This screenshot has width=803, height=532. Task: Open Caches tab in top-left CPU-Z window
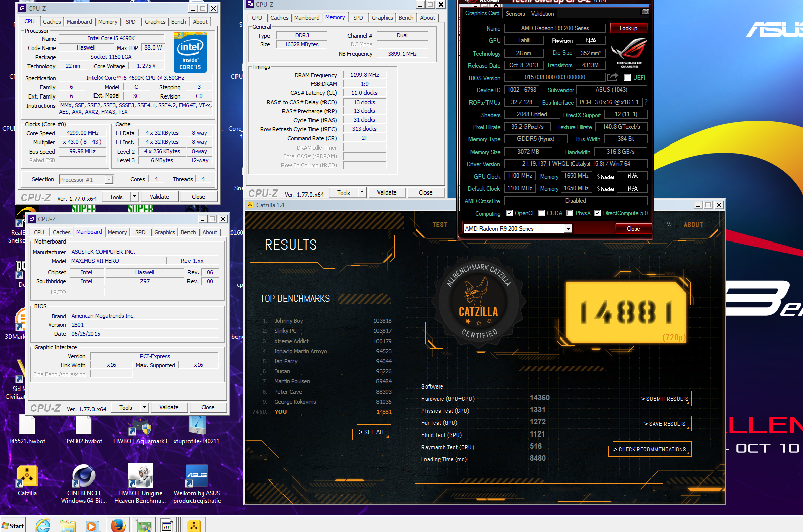52,22
